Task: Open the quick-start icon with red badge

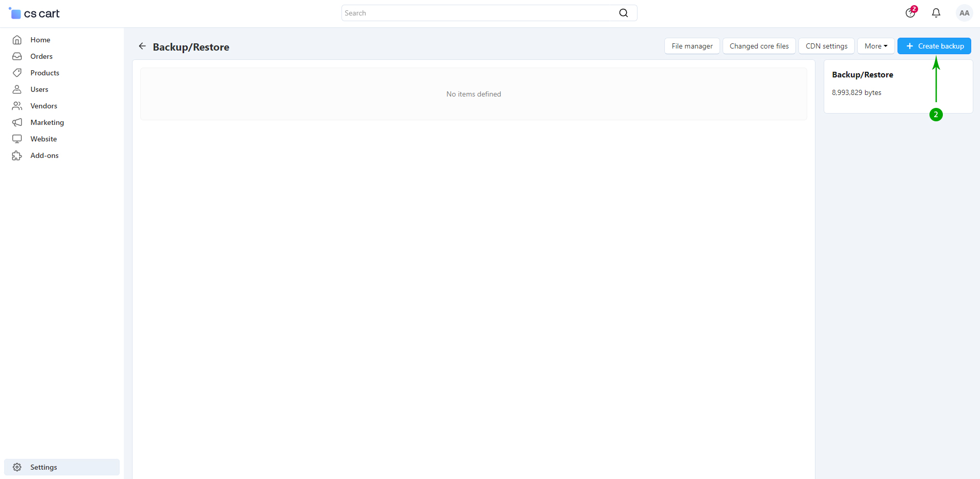Action: click(910, 13)
